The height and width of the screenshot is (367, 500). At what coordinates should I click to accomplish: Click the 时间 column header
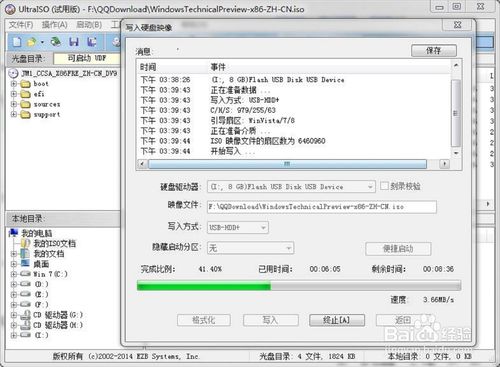[x=148, y=67]
